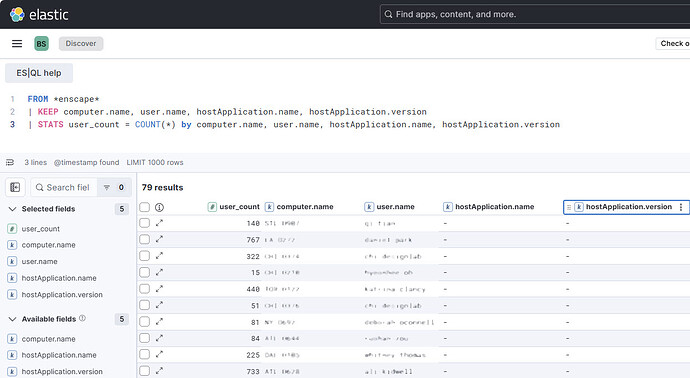Open ES|QL help
Image resolution: width=690 pixels, height=378 pixels.
(39, 73)
